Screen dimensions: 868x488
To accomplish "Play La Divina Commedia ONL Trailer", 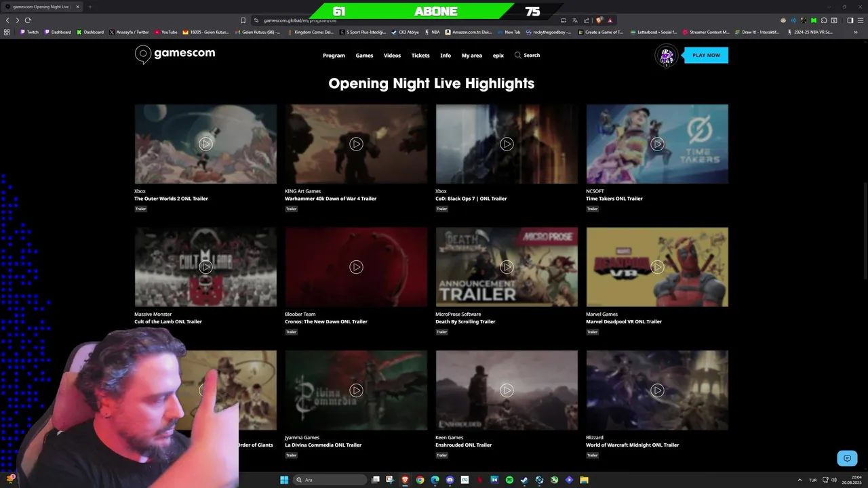I will (x=356, y=390).
